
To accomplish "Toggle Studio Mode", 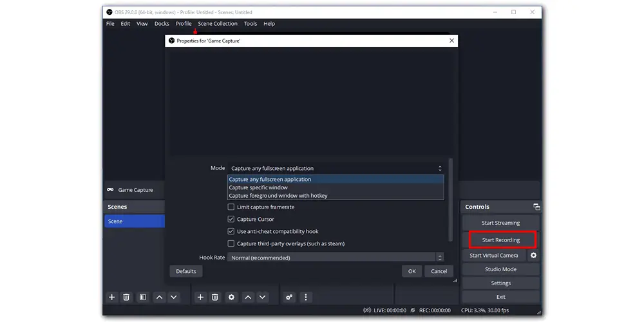I will pyautogui.click(x=500, y=269).
